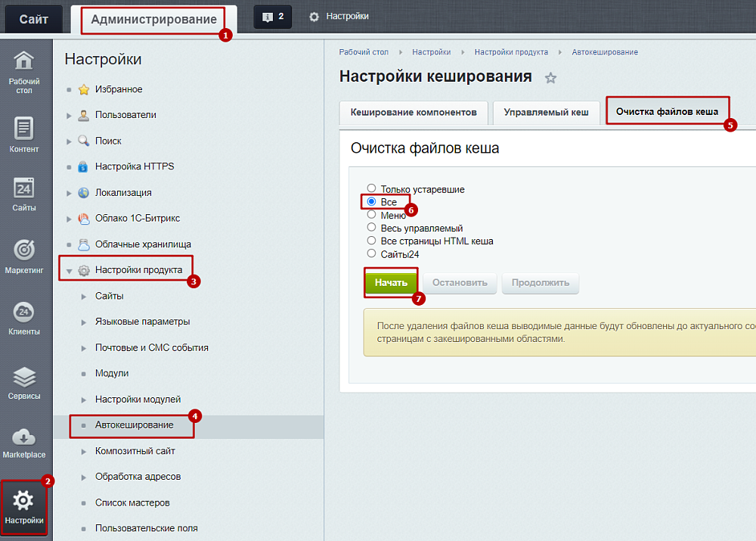Open the Рабочий стол sidebar icon
This screenshot has height=541, width=756.
tap(24, 61)
